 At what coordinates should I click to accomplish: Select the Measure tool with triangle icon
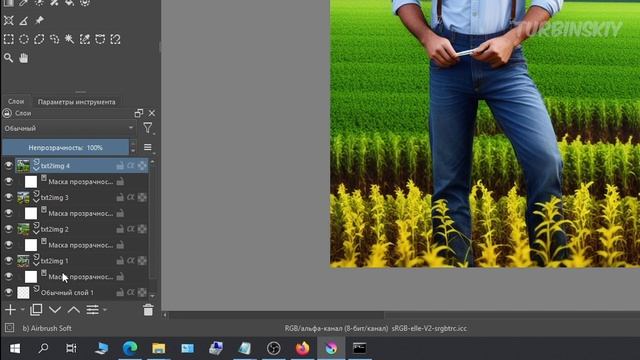[24, 20]
